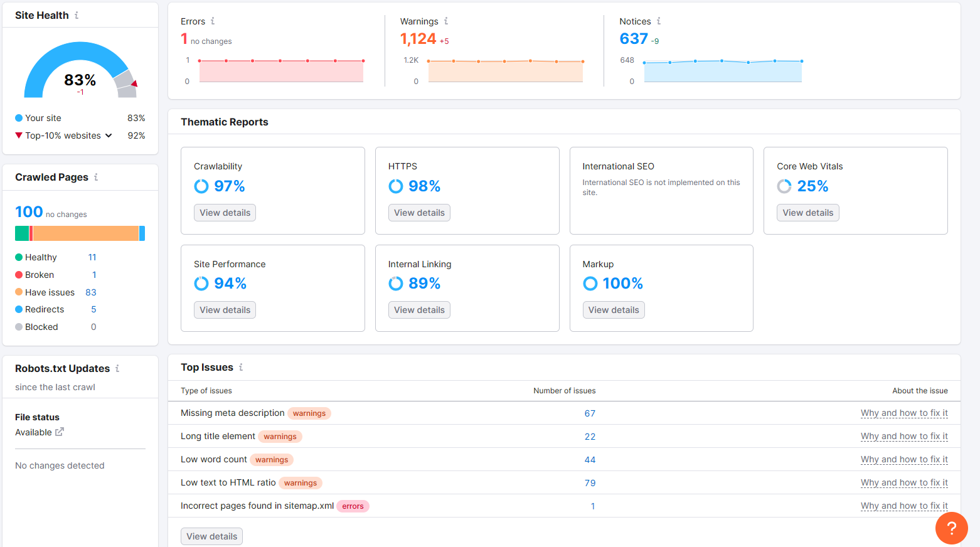Click View details under Top Issues

coord(211,536)
